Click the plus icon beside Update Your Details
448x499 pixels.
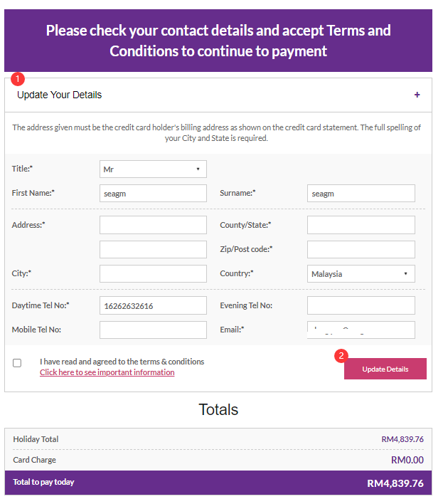[417, 95]
